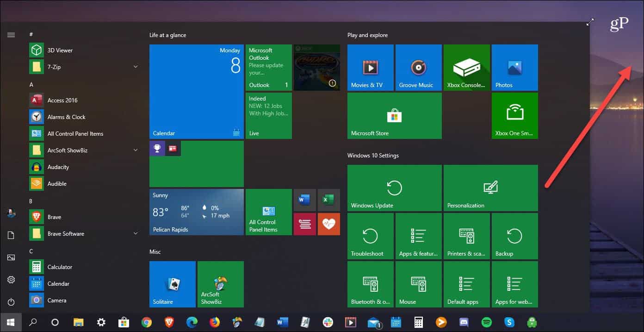Open the Apps for websites tile

tap(515, 284)
